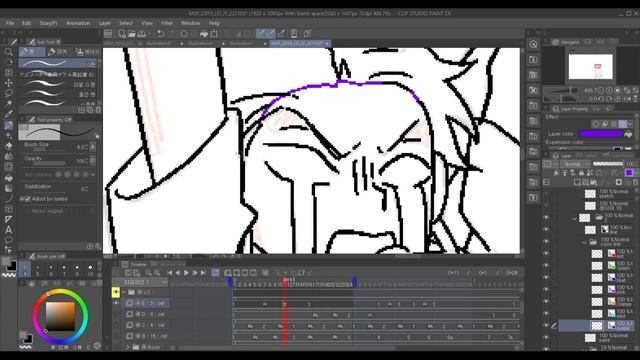Toggle timeline visibility of the LO folder

116,292
